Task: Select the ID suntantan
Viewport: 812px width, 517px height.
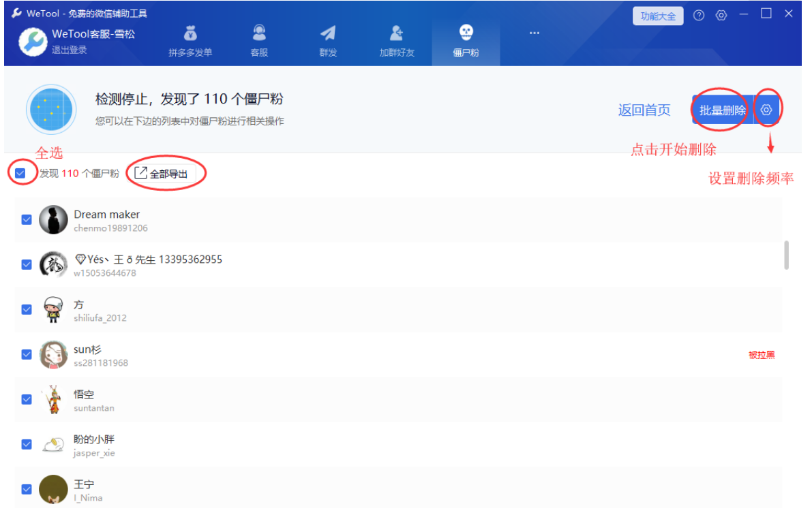Action: pyautogui.click(x=93, y=408)
